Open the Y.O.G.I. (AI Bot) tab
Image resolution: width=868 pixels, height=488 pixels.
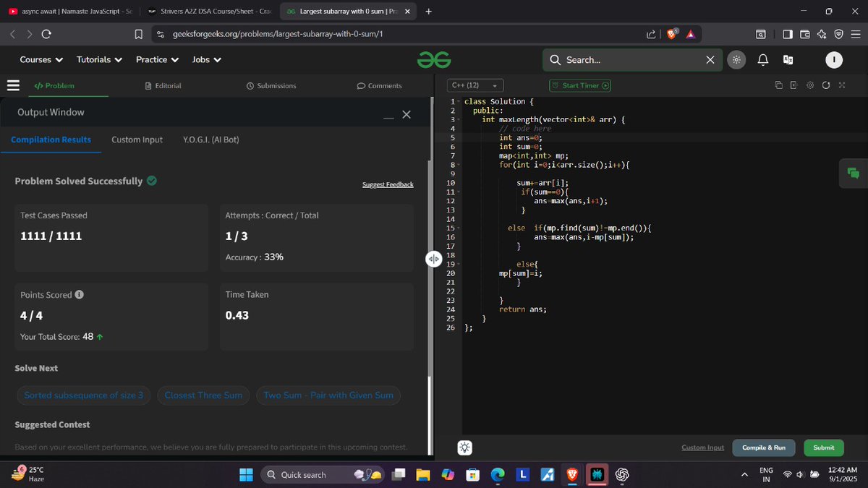[211, 140]
